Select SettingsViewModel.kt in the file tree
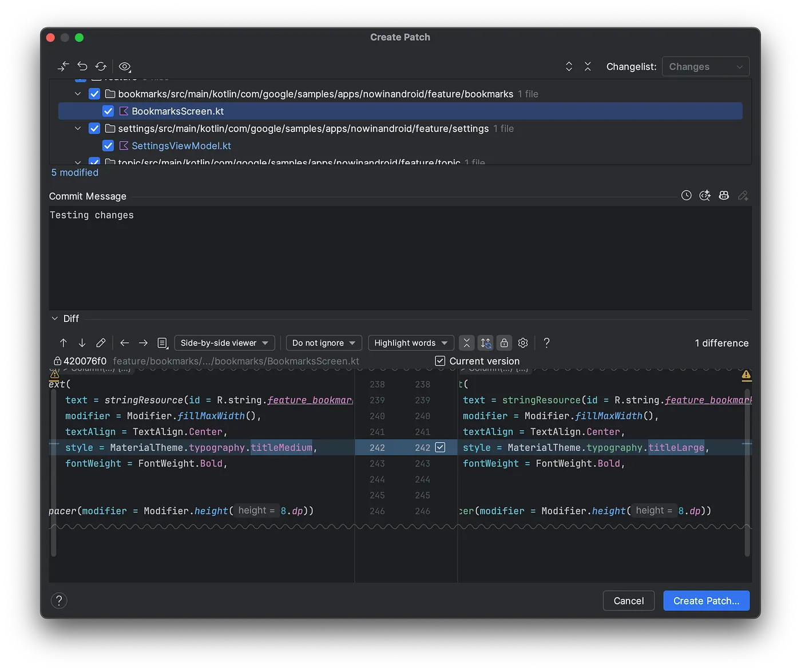 click(x=181, y=146)
